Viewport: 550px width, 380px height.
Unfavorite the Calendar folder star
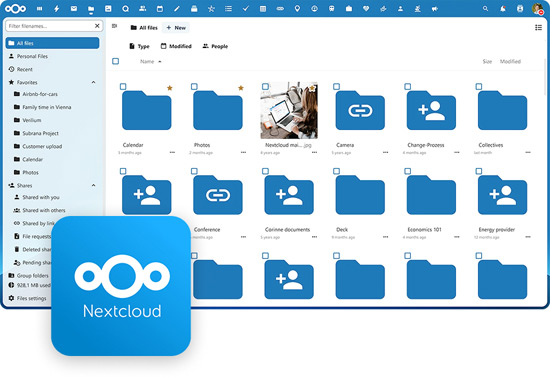tap(170, 88)
